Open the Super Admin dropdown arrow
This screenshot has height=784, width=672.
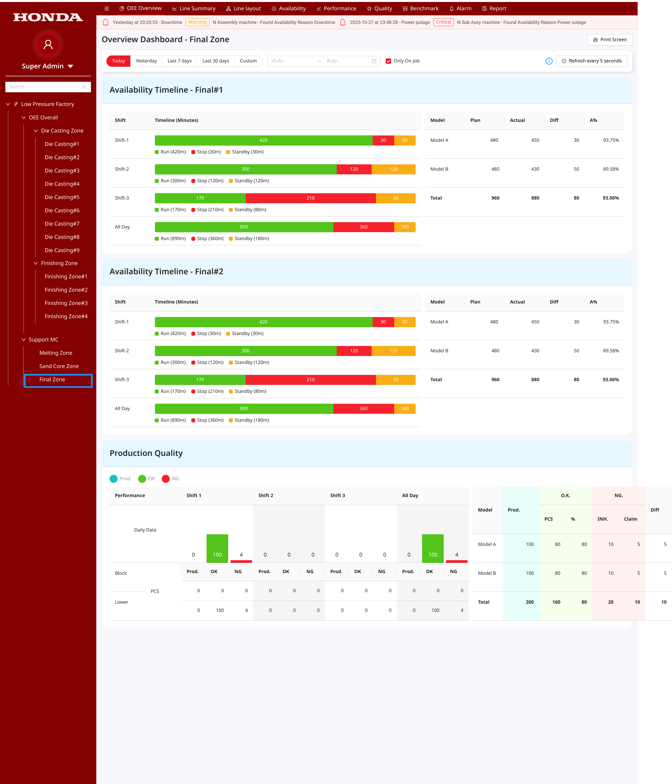[x=70, y=66]
